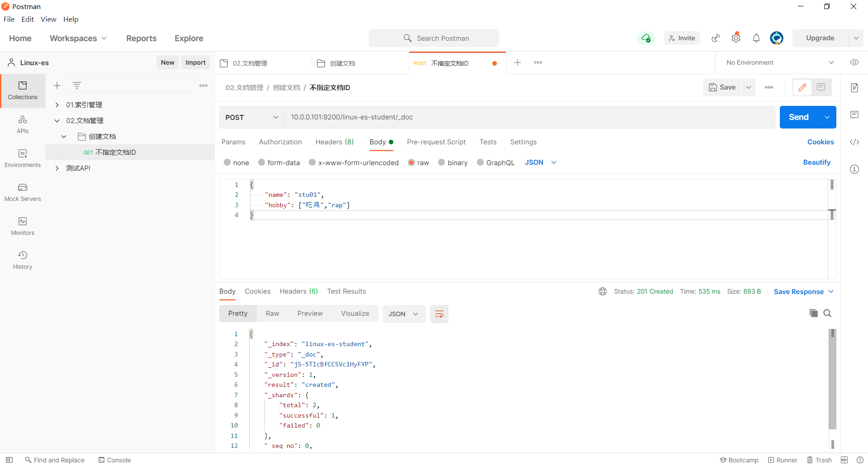Open the POST method dropdown
868x466 pixels.
[251, 117]
